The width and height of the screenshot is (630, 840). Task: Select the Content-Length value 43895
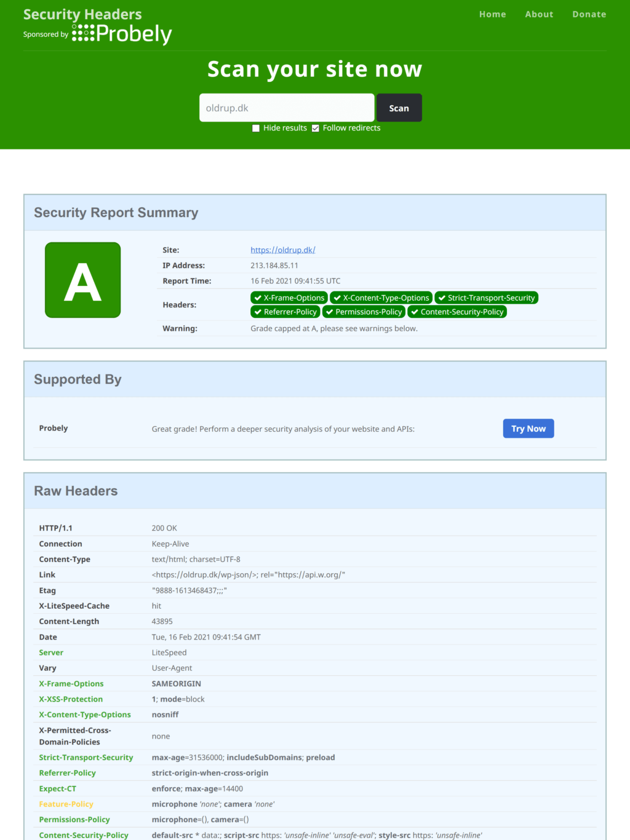click(162, 622)
